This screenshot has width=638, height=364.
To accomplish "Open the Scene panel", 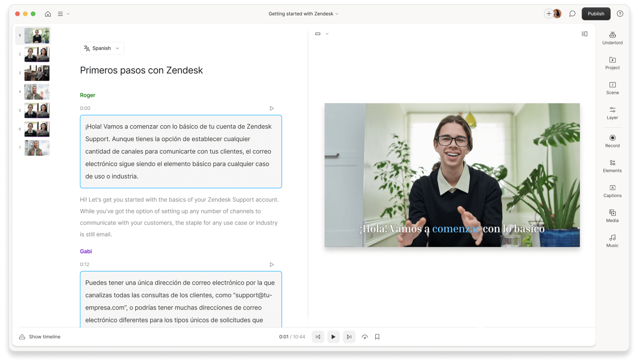I will click(612, 88).
